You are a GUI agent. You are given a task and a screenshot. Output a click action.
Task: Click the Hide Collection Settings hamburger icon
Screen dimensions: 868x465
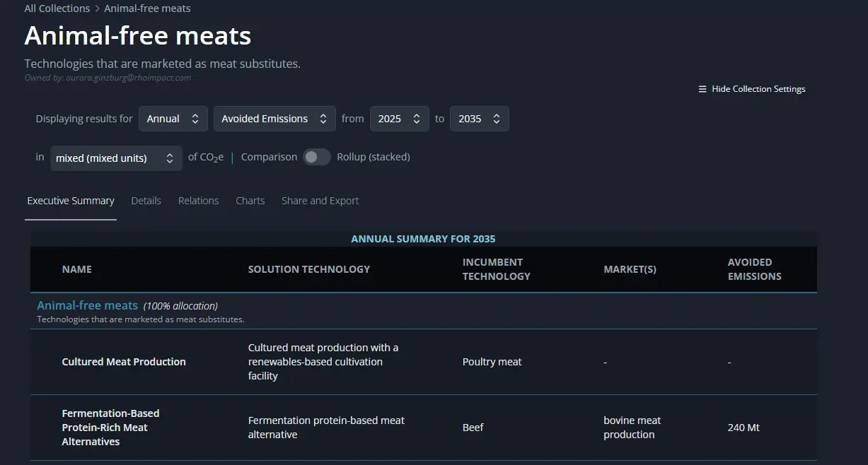[702, 89]
